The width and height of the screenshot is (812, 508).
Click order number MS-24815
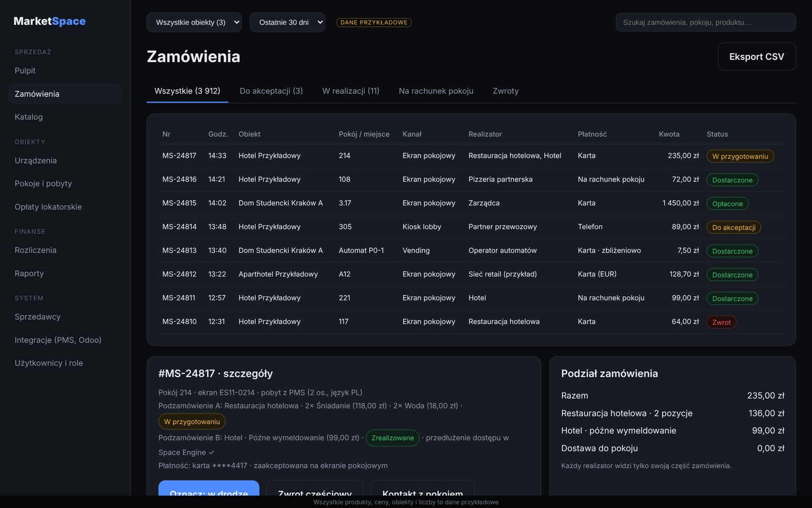179,203
